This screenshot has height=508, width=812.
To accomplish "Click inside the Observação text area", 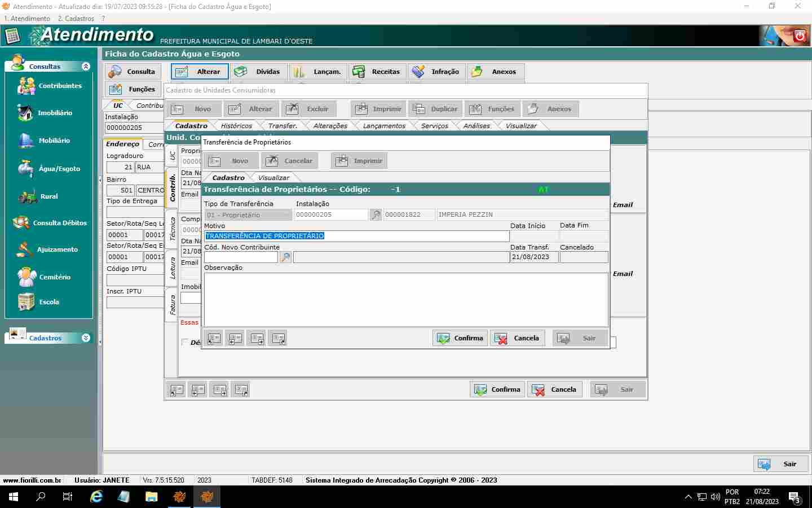I will pos(406,300).
